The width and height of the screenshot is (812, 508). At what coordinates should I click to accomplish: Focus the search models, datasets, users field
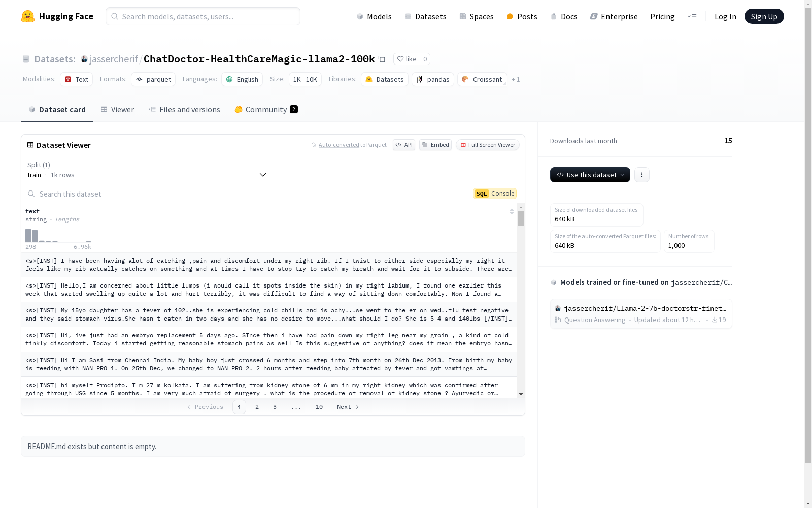pos(203,16)
